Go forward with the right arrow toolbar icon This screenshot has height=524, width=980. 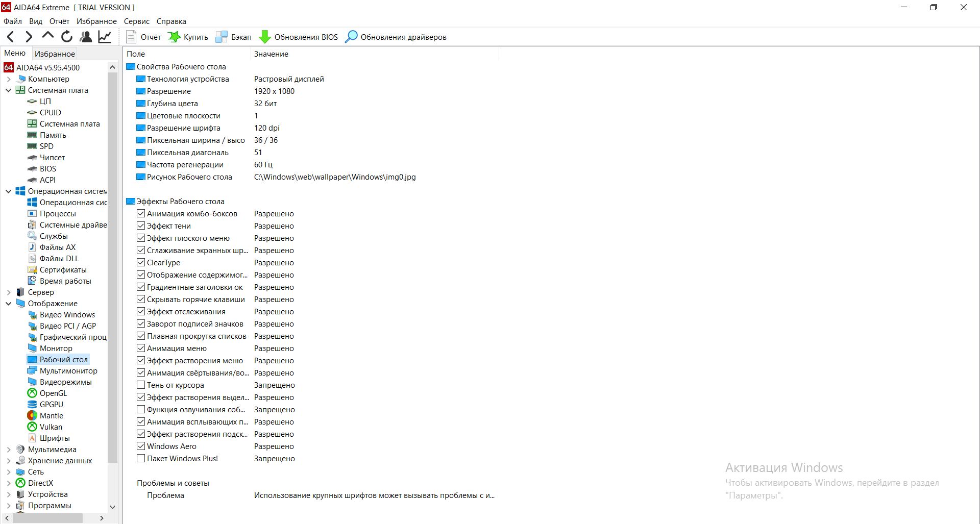29,37
